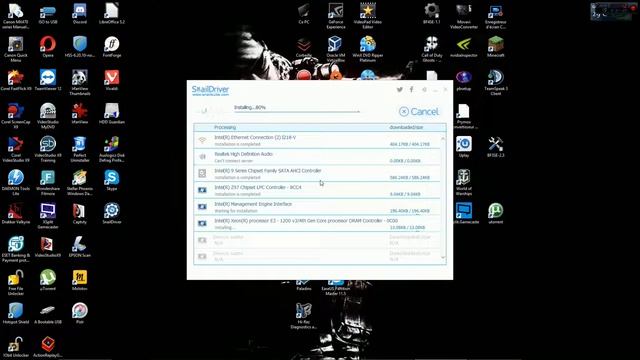Click the speaker icon of the Realtek row
Screen dimensions: 640x360
202,157
